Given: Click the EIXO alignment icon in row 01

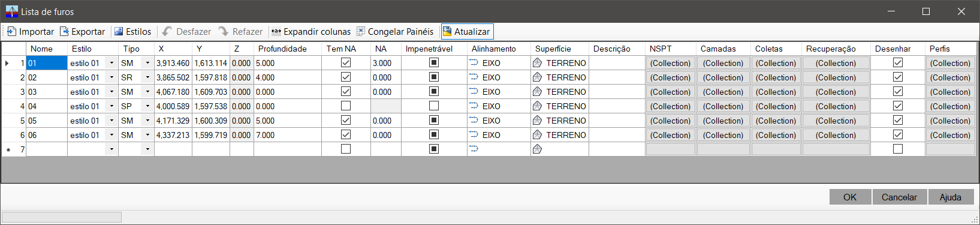Looking at the screenshot, I should [x=474, y=63].
